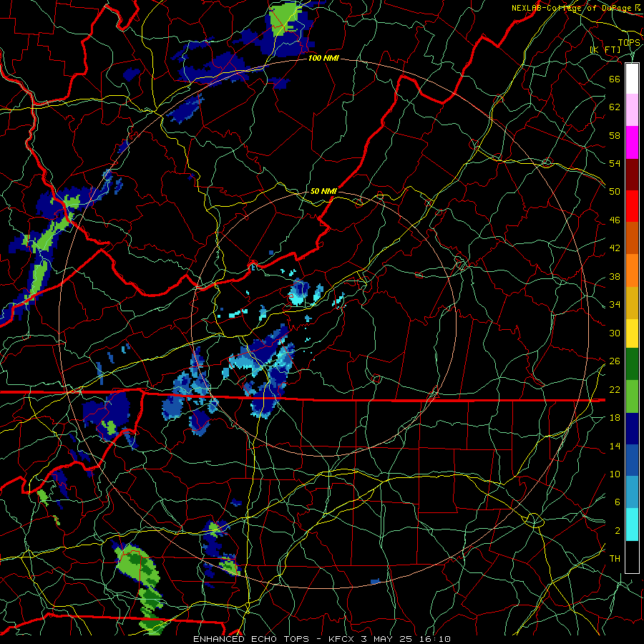Select the dark green legend swatch

(632, 364)
